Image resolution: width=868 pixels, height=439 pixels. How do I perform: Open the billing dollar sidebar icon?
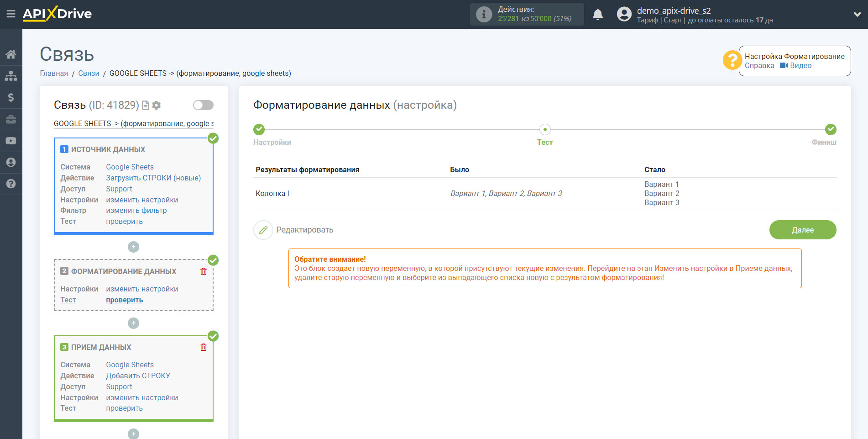click(x=11, y=97)
